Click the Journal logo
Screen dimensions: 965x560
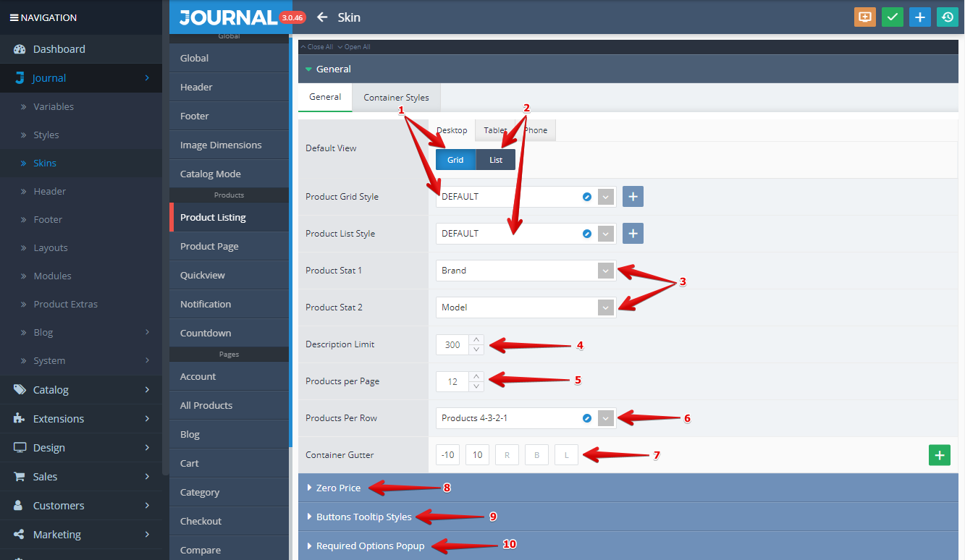[228, 17]
